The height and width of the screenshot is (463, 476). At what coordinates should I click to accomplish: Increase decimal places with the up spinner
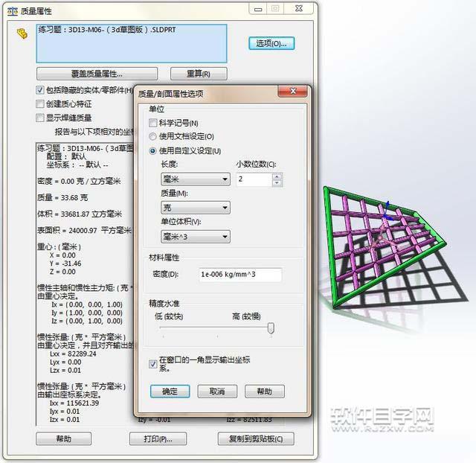pyautogui.click(x=277, y=176)
